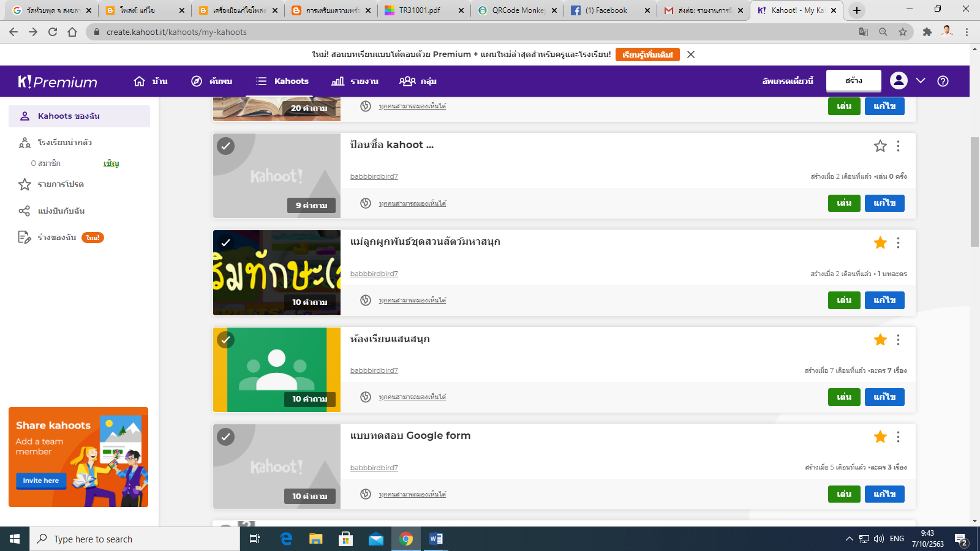Screen dimensions: 980x551
Task: Reload the page with refresh icon
Action: click(53, 32)
